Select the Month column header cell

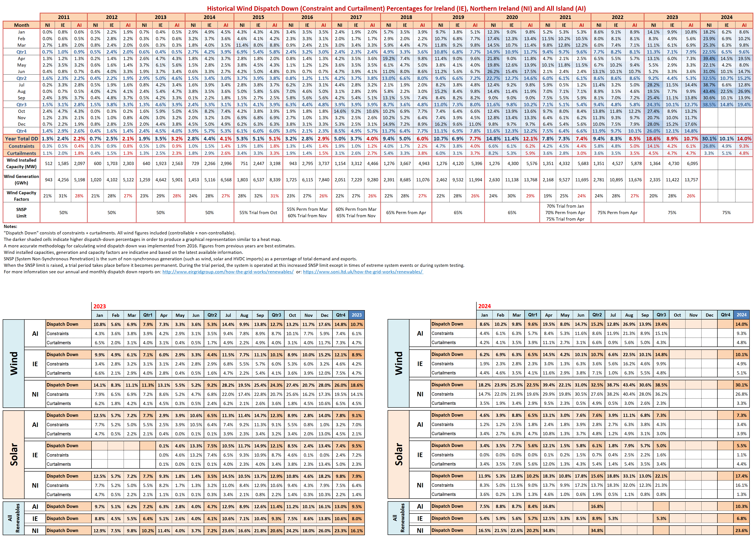click(x=21, y=25)
